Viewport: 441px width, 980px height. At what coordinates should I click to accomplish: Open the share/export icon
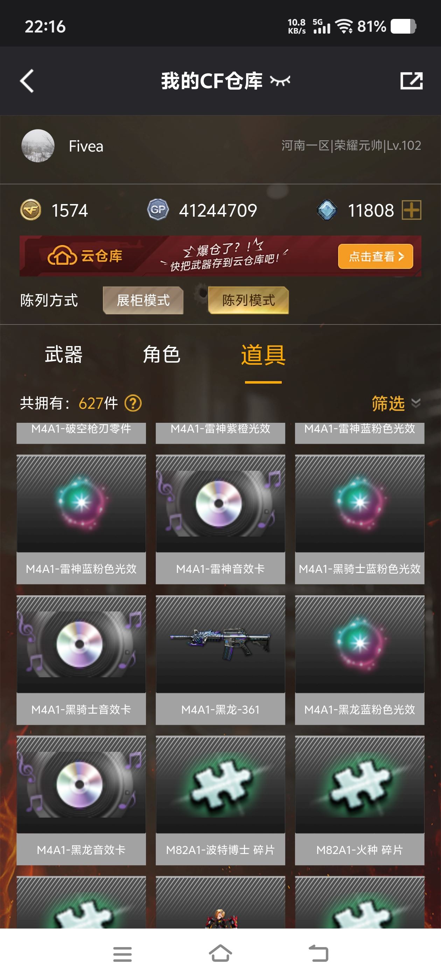[411, 80]
